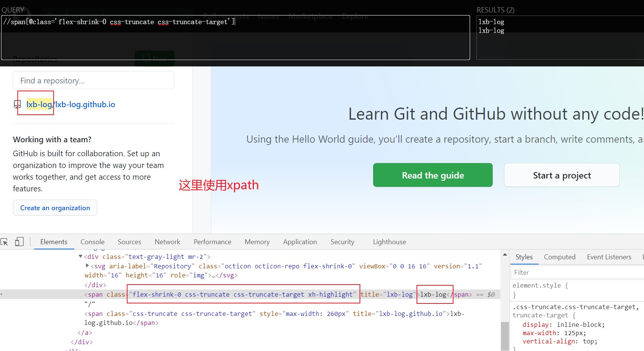This screenshot has width=644, height=351.
Task: Focus the Find a repository search field
Action: (94, 80)
